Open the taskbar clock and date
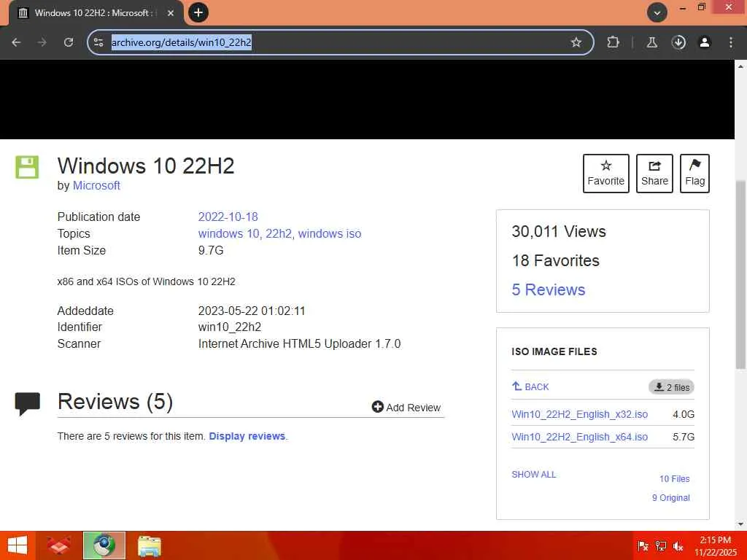This screenshot has width=747, height=560. pos(716,545)
